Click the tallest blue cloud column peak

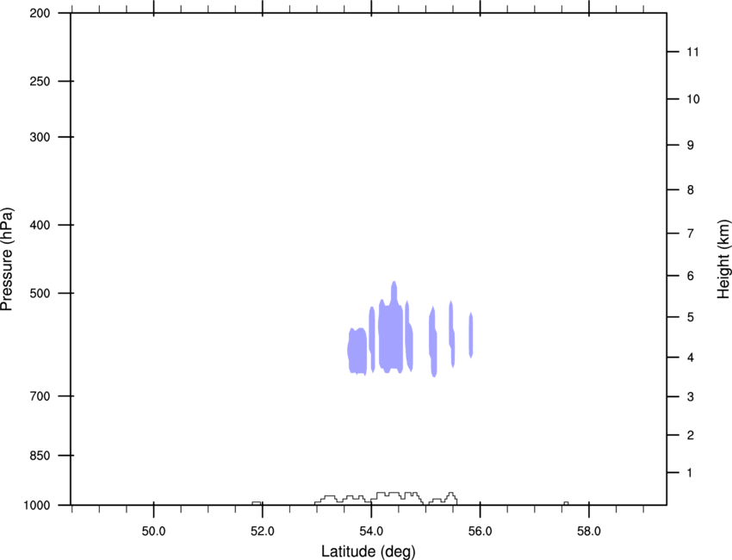394,286
